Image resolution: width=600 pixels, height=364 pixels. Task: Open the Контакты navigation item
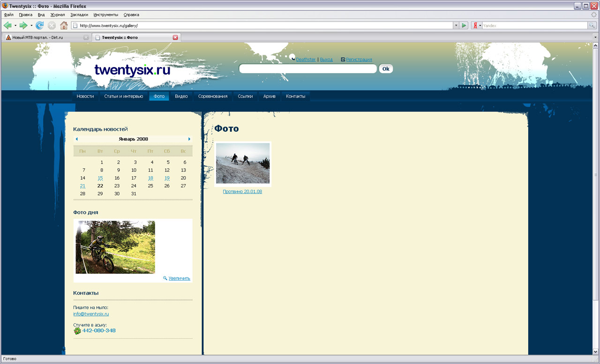point(296,97)
